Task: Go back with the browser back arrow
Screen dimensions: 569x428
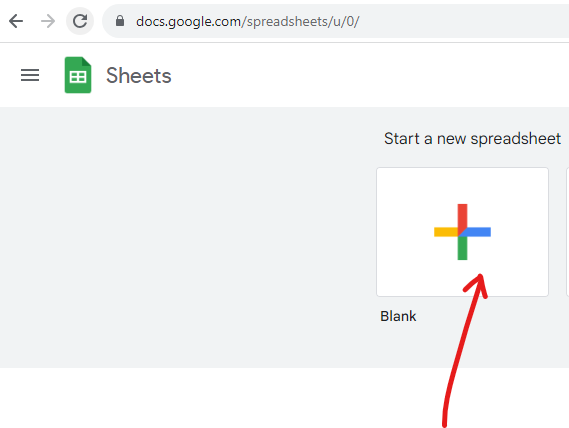Action: pyautogui.click(x=16, y=21)
